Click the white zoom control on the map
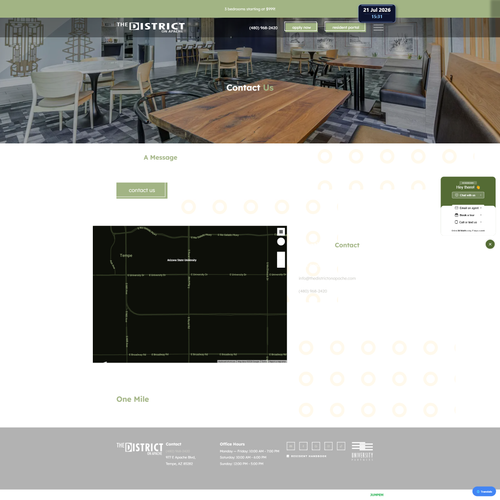 click(281, 260)
